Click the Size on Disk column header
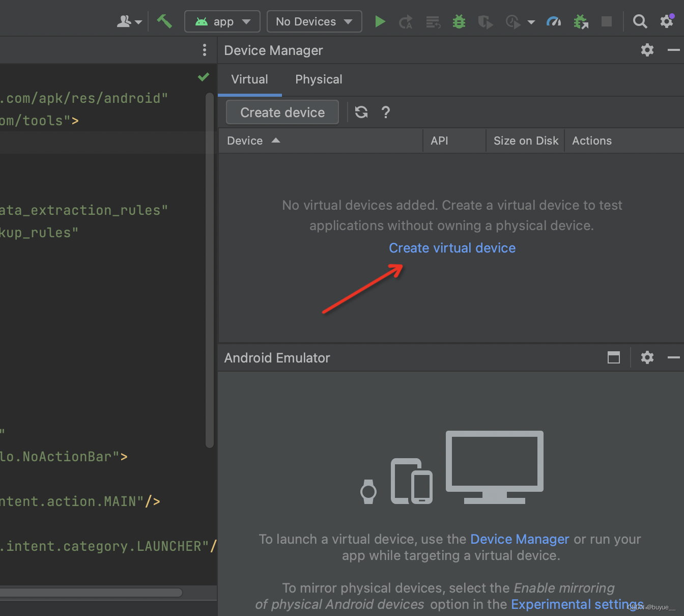This screenshot has height=616, width=684. click(526, 141)
